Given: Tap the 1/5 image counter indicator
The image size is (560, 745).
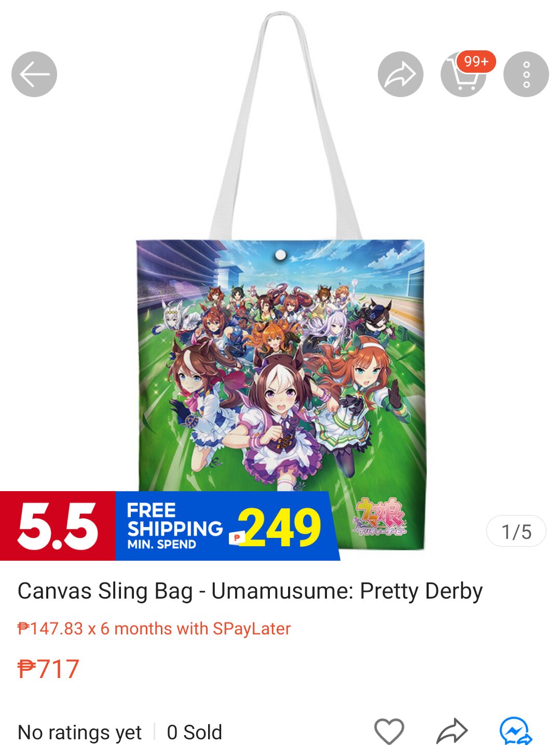Looking at the screenshot, I should pyautogui.click(x=516, y=532).
